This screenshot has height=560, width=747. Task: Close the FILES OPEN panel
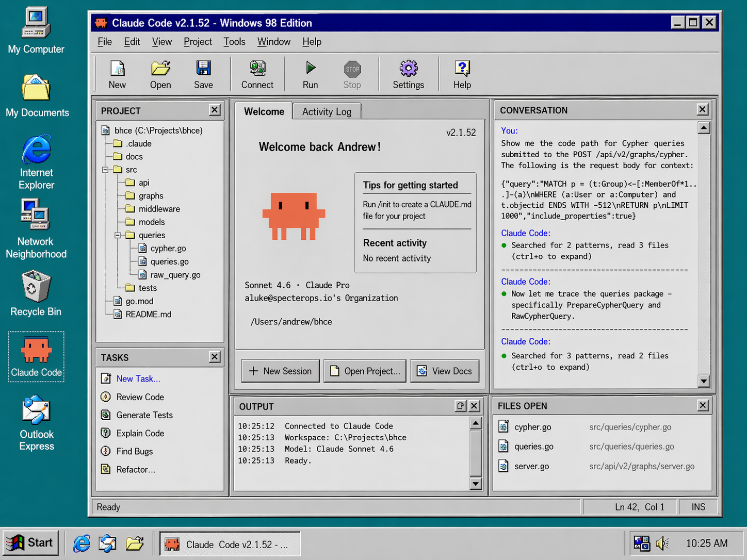point(703,406)
